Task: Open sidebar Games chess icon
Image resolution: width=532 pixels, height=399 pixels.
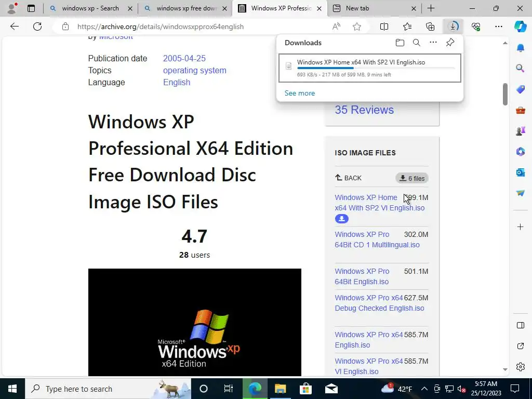Action: coord(521,130)
